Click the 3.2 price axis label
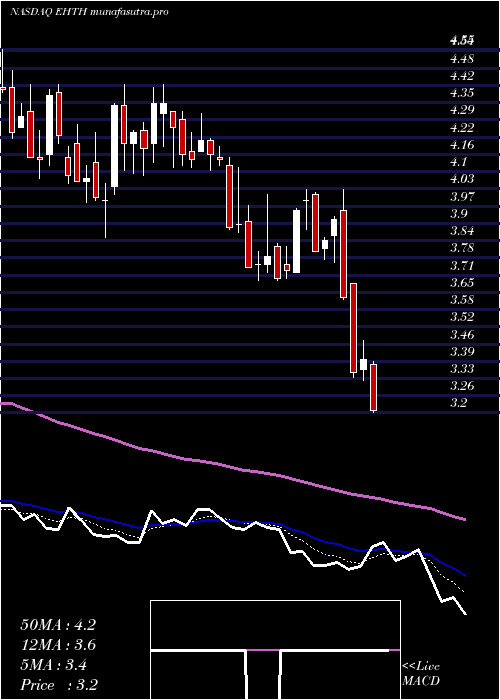This screenshot has width=500, height=700. coord(458,403)
